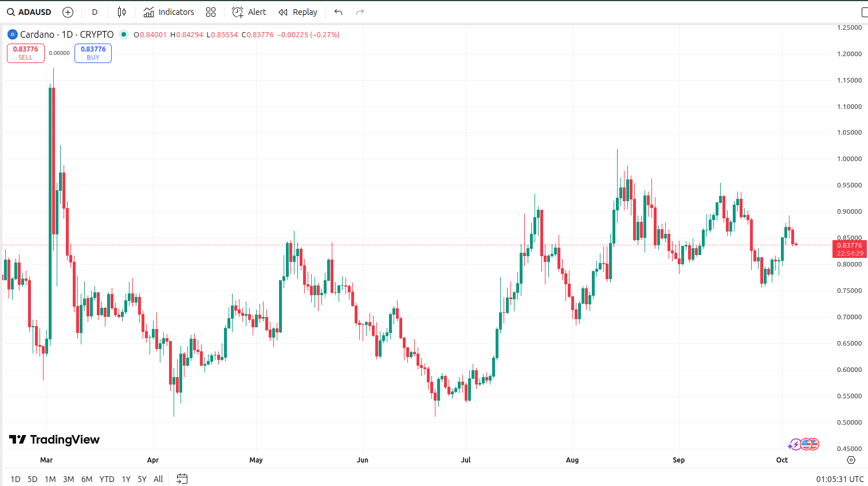Select the 1M date range
This screenshot has width=868, height=486.
tap(50, 479)
